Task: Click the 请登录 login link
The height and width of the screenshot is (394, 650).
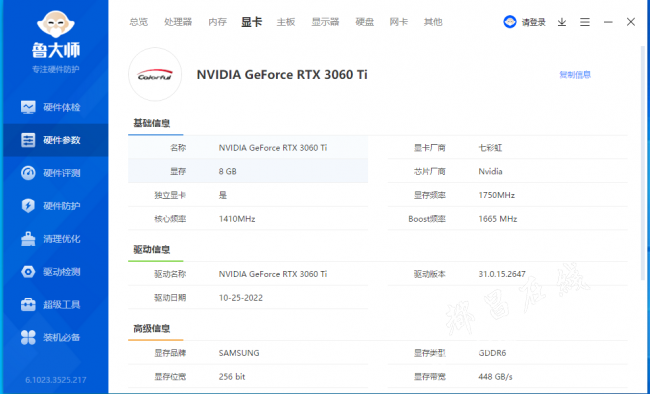Action: 534,22
